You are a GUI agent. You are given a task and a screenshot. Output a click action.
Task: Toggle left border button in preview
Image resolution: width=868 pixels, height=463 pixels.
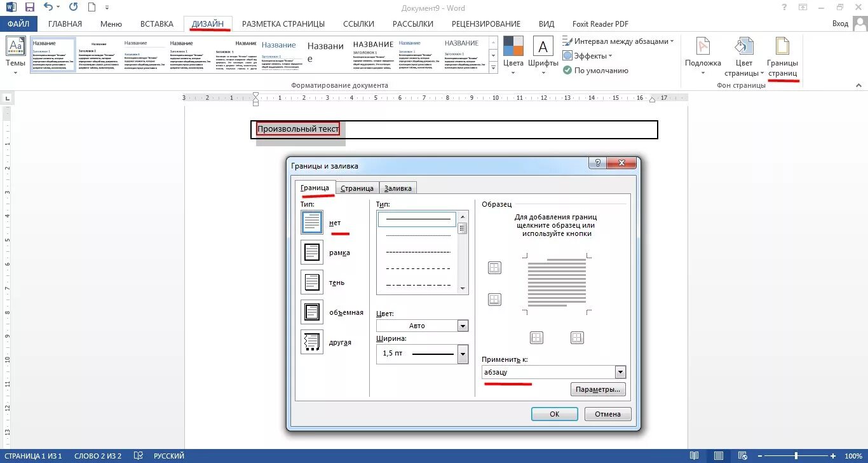coord(536,338)
